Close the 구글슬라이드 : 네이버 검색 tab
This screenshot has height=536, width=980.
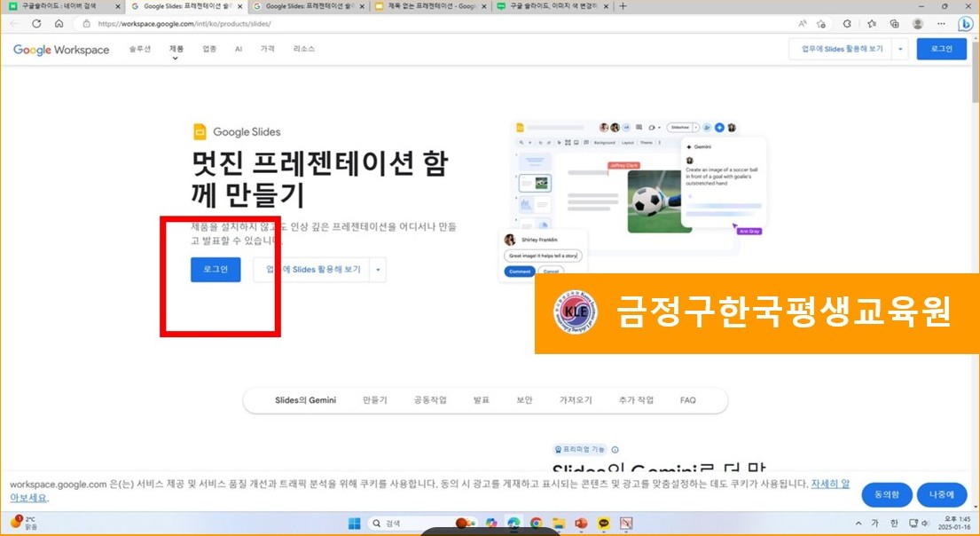118,6
